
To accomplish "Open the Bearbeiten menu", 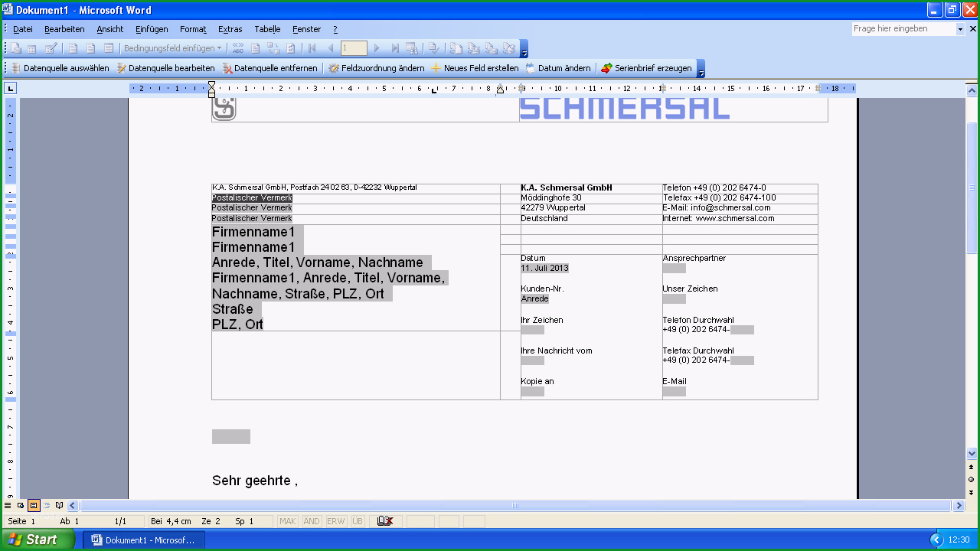I will pos(64,29).
